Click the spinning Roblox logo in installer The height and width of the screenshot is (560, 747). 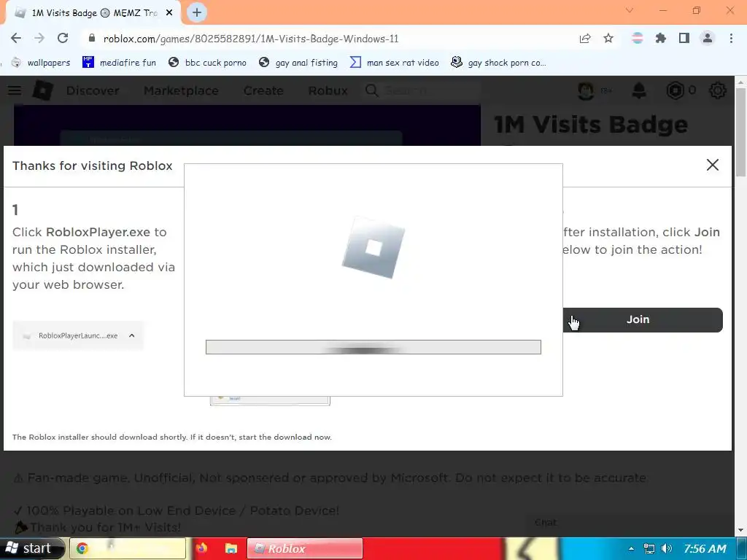(373, 248)
